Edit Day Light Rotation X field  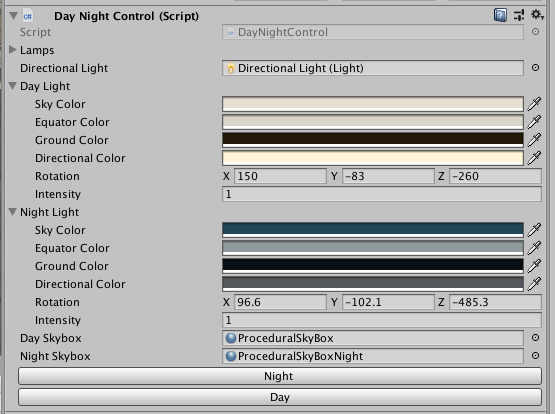coord(280,176)
